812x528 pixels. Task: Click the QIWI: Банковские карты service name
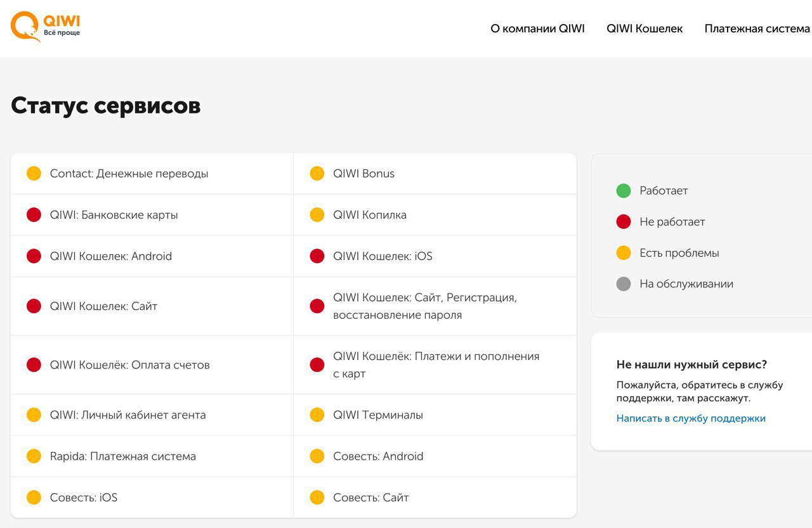click(x=114, y=215)
